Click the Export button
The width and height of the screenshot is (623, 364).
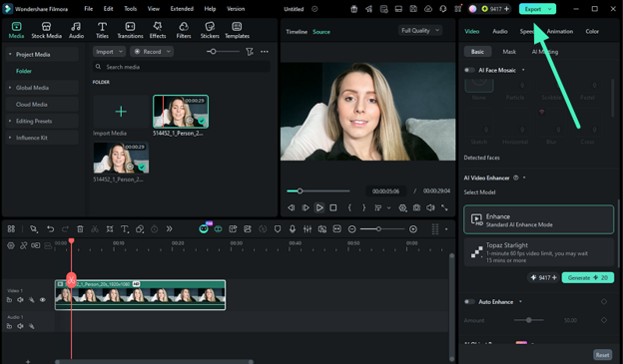(x=533, y=9)
